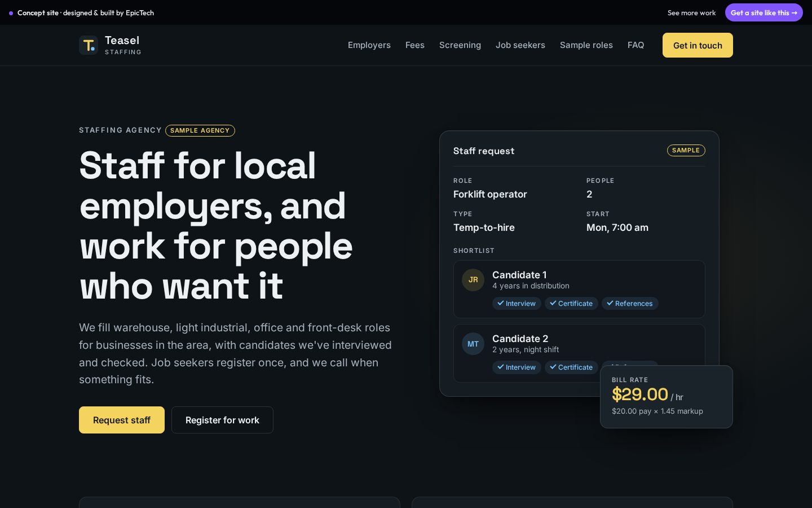This screenshot has width=812, height=508.
Task: Click the Register for work button
Action: coord(222,420)
